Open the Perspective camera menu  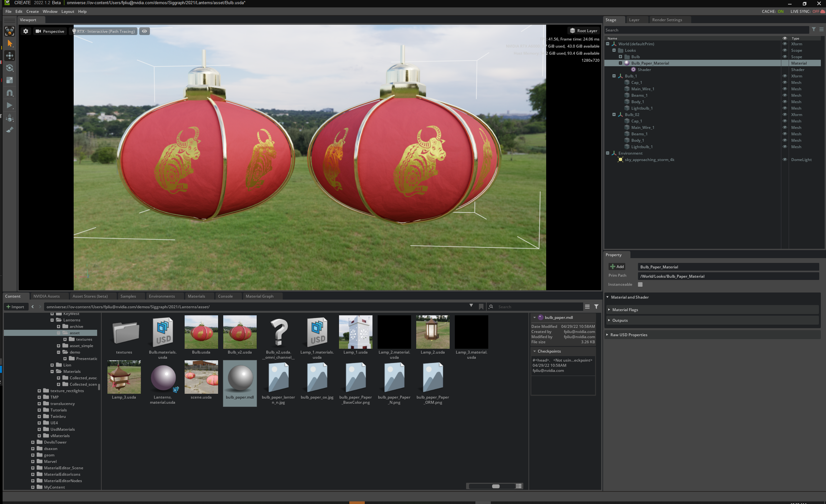pos(50,31)
